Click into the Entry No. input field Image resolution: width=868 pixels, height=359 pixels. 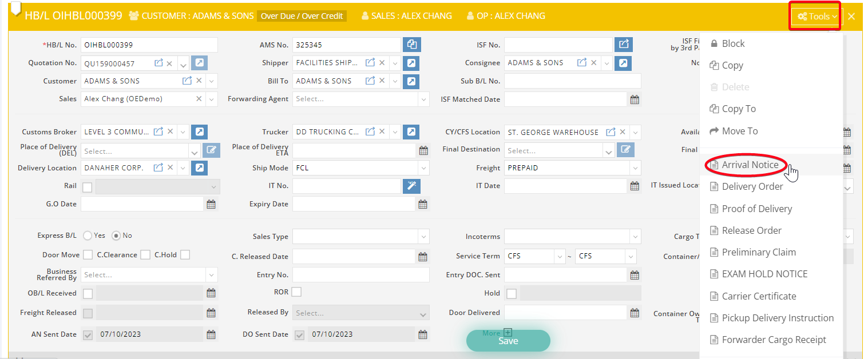[x=360, y=275]
